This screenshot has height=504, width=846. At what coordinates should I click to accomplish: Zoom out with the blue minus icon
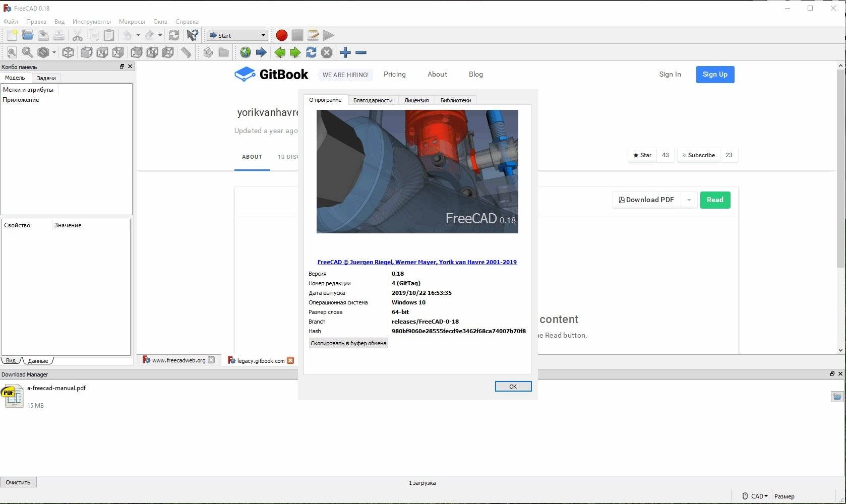(x=361, y=52)
